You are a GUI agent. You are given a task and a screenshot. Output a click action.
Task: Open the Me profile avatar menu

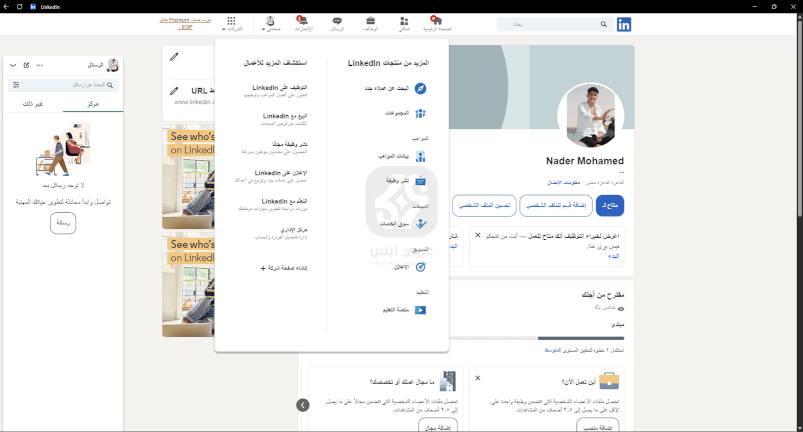pos(271,23)
